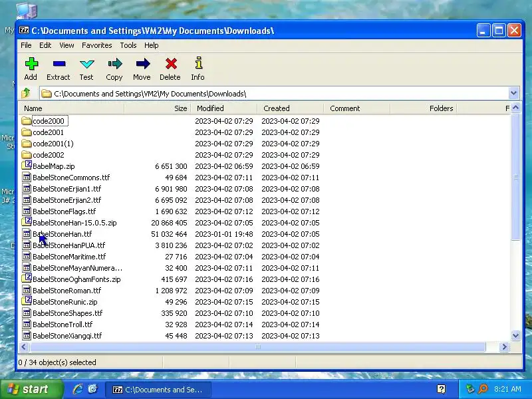
Task: Select the BabelStoneShapes.ttf file name
Action: point(68,313)
